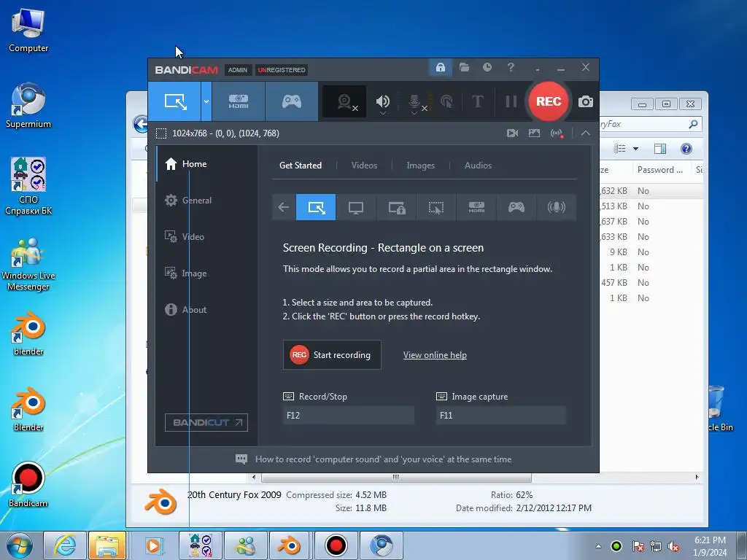Image resolution: width=747 pixels, height=560 pixels.
Task: Select Game mode in Get Started mode row
Action: click(516, 207)
